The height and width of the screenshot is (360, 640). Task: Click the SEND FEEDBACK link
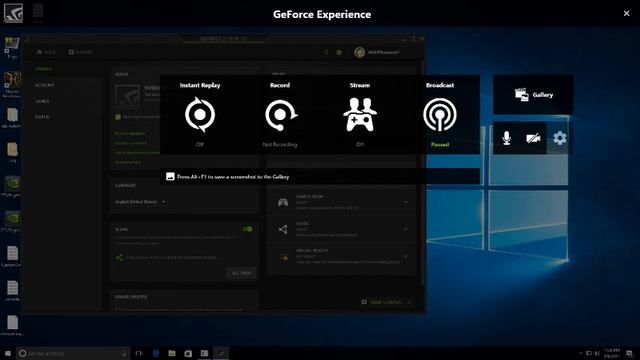pos(386,302)
